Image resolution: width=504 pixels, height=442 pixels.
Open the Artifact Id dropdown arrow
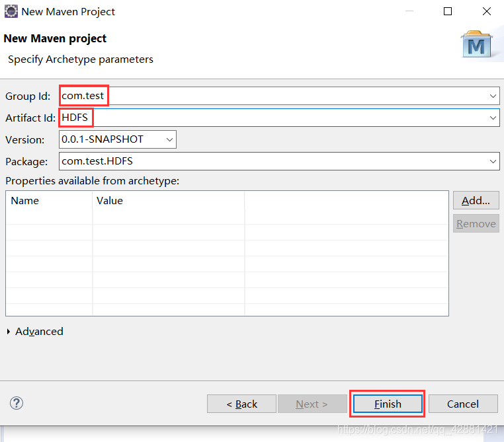tap(493, 118)
